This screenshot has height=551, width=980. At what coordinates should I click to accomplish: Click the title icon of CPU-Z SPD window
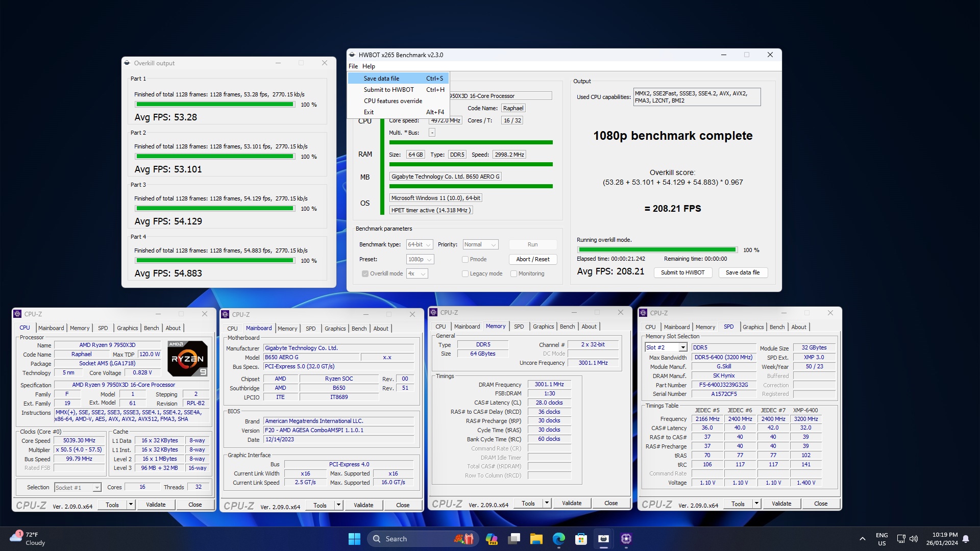[x=644, y=313]
